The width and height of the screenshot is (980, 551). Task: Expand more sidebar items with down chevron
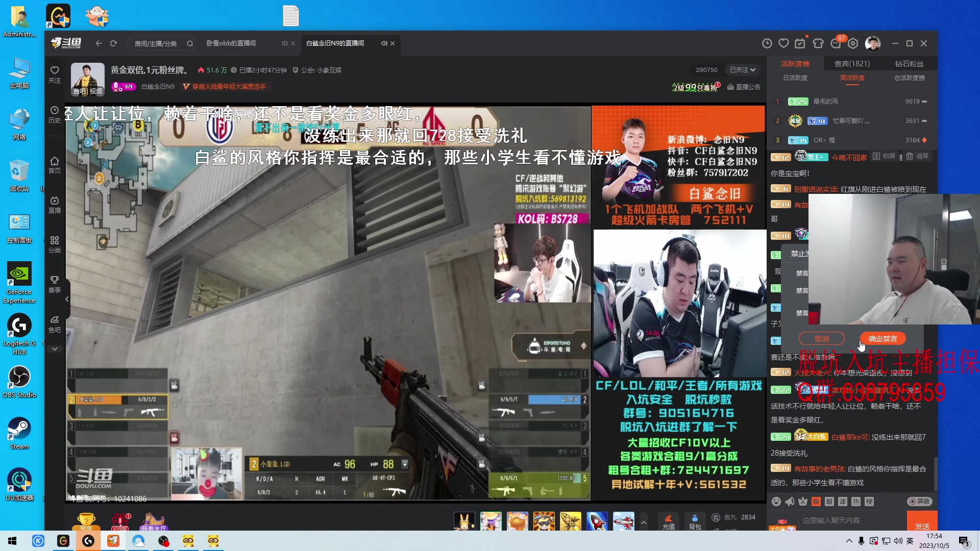pyautogui.click(x=55, y=349)
